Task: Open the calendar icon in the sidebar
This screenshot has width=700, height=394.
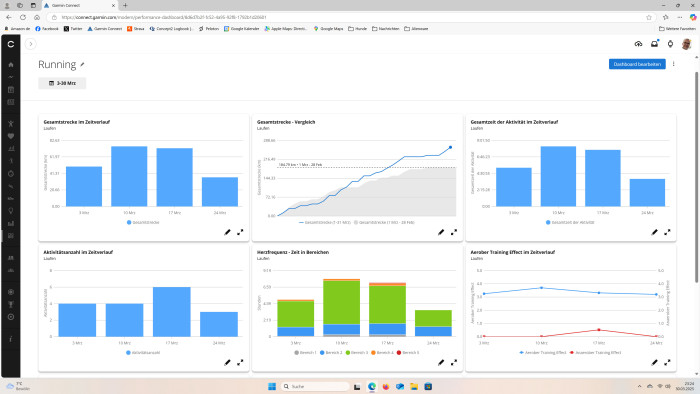Action: tap(11, 90)
